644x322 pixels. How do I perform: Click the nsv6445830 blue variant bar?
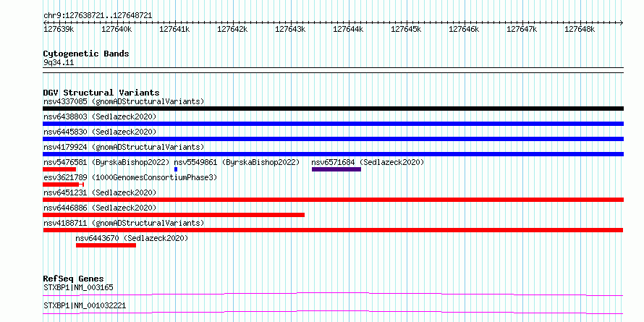pos(333,139)
